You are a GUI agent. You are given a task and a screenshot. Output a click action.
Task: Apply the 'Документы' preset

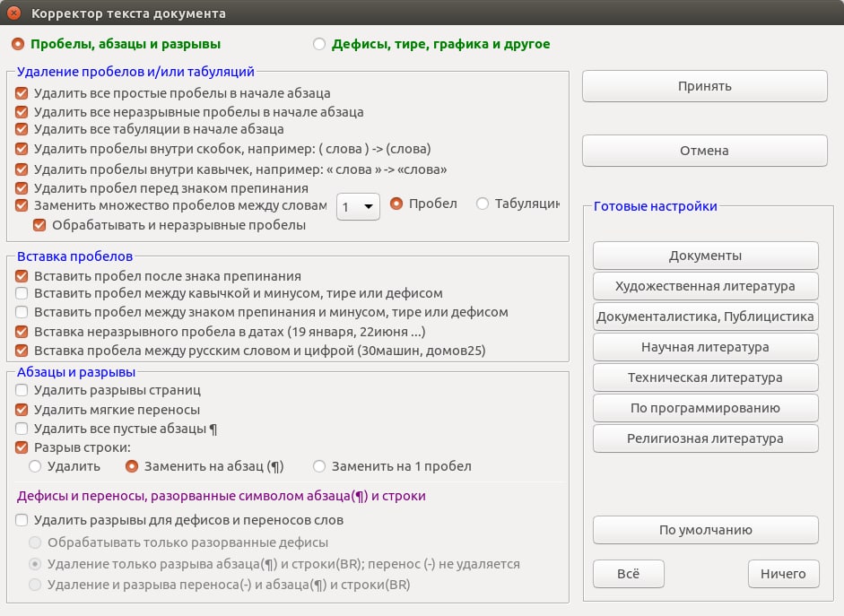pyautogui.click(x=705, y=256)
